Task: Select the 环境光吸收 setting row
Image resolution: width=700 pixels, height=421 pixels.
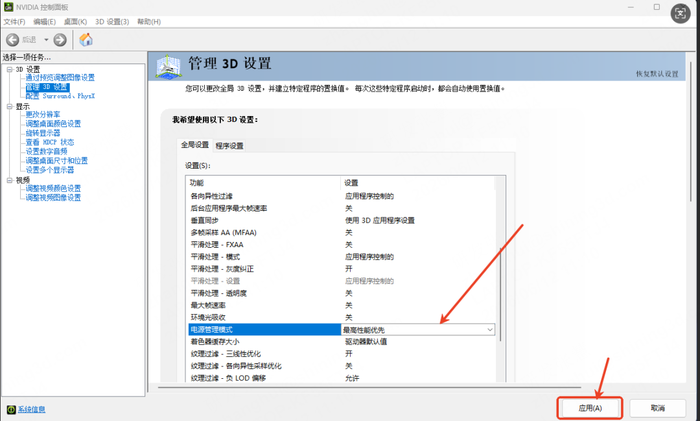Action: pyautogui.click(x=342, y=317)
